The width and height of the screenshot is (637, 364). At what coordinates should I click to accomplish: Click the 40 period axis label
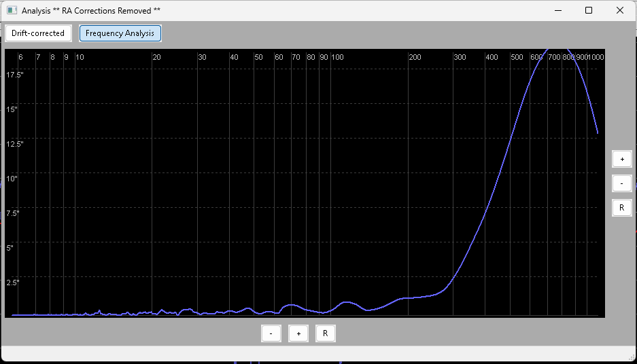click(x=234, y=57)
